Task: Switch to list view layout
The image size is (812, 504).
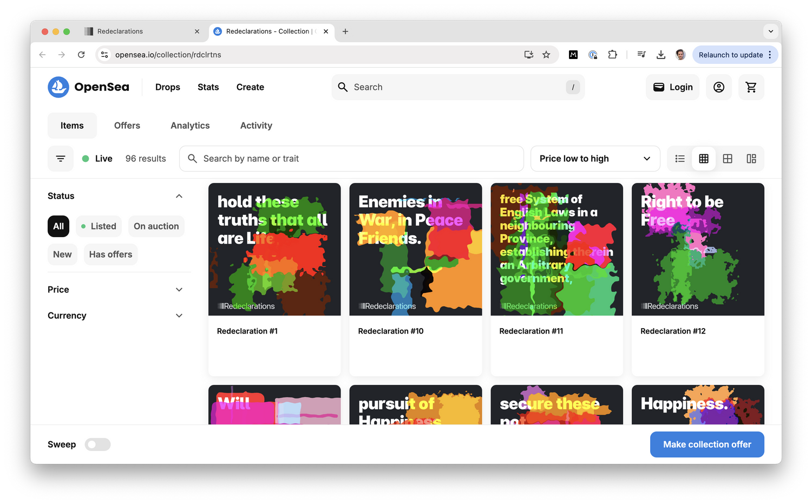Action: [680, 159]
